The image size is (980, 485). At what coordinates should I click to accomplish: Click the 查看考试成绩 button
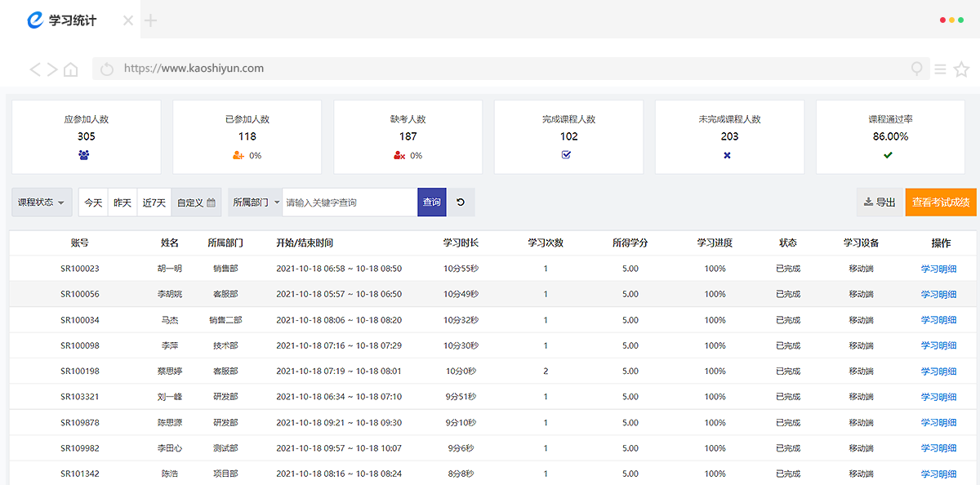941,202
